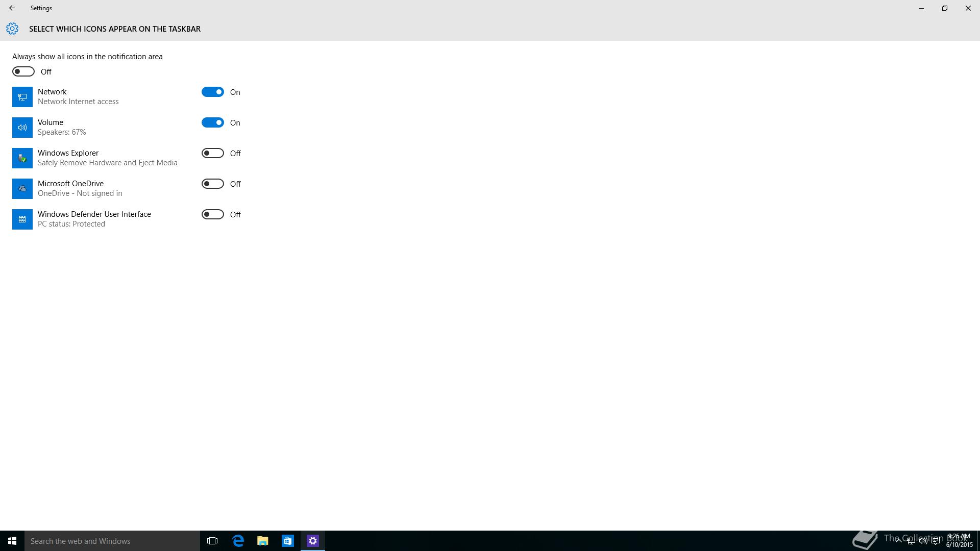Viewport: 980px width, 551px height.
Task: Click the Settings gear icon in header
Action: coord(12,29)
